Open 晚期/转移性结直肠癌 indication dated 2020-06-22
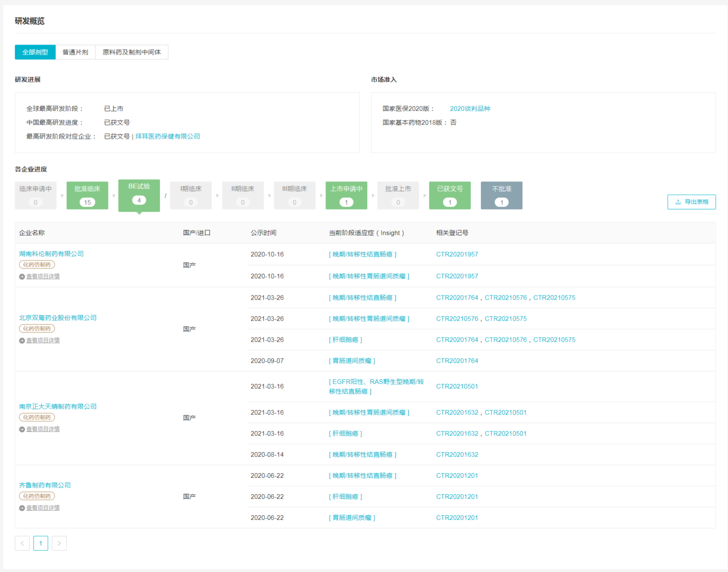This screenshot has width=728, height=572. pyautogui.click(x=363, y=476)
